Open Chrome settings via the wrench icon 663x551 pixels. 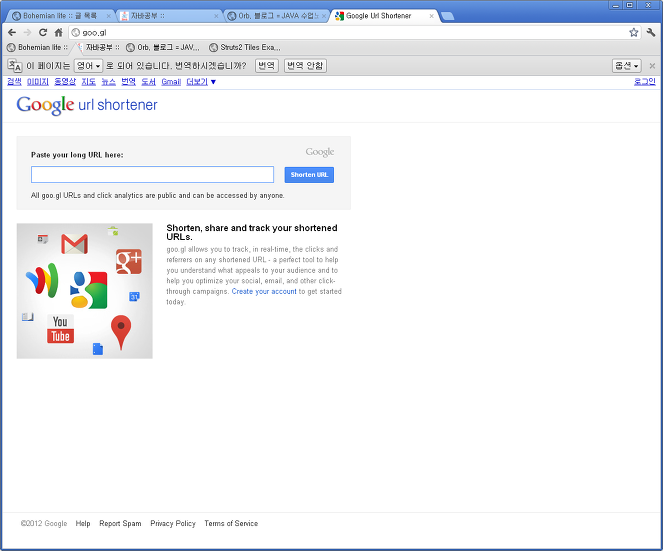point(651,33)
